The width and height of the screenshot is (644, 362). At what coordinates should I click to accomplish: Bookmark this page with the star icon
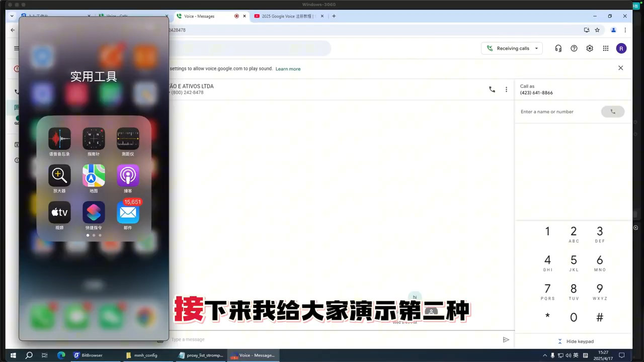coord(597,30)
